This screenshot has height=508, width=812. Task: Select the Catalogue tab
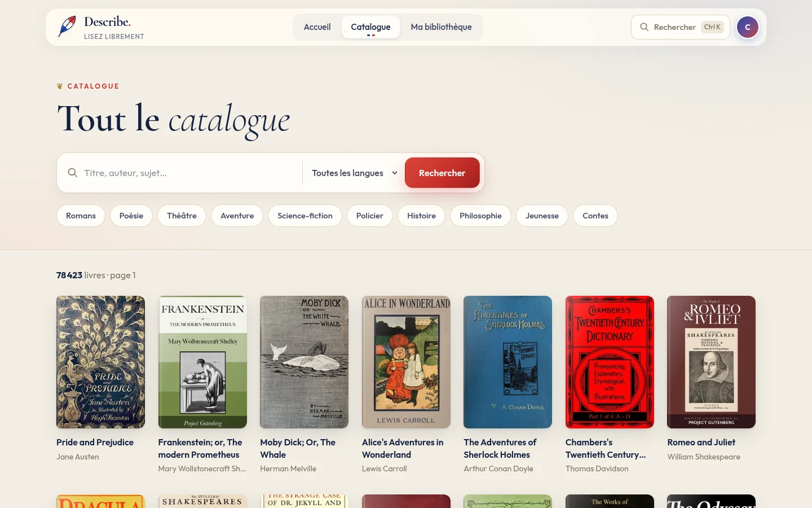(370, 27)
